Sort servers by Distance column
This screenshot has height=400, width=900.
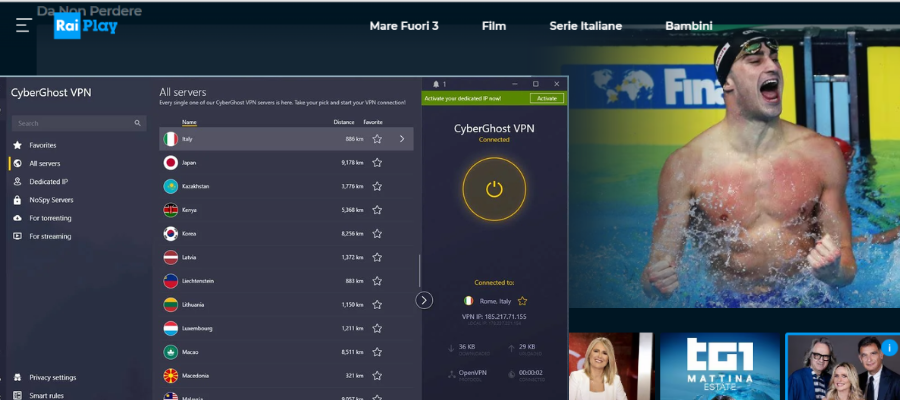[344, 122]
